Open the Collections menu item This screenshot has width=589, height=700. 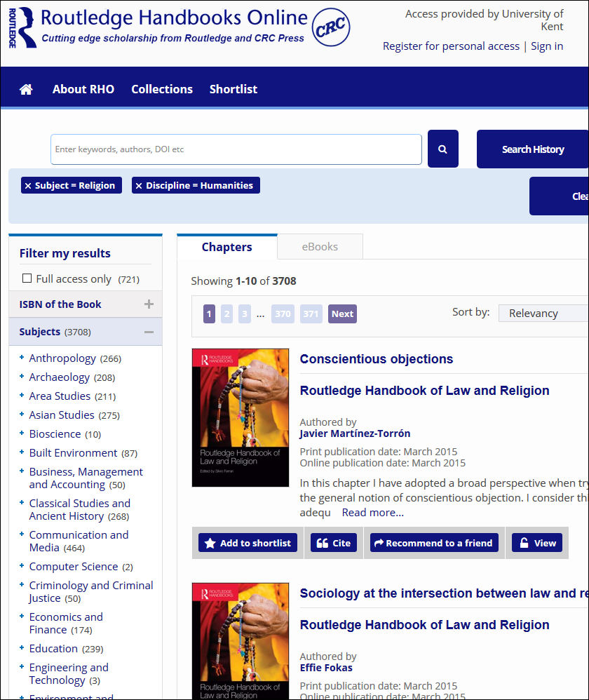161,89
